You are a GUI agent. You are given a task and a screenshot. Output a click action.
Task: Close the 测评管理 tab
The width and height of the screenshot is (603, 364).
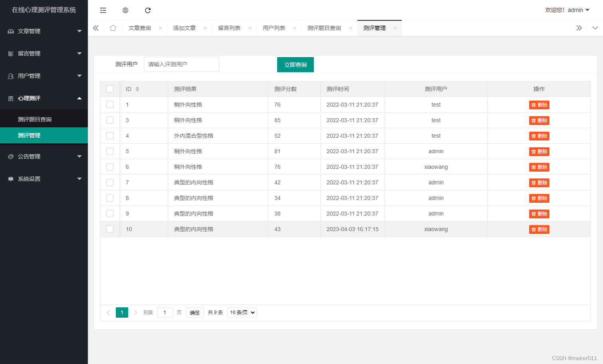(395, 28)
